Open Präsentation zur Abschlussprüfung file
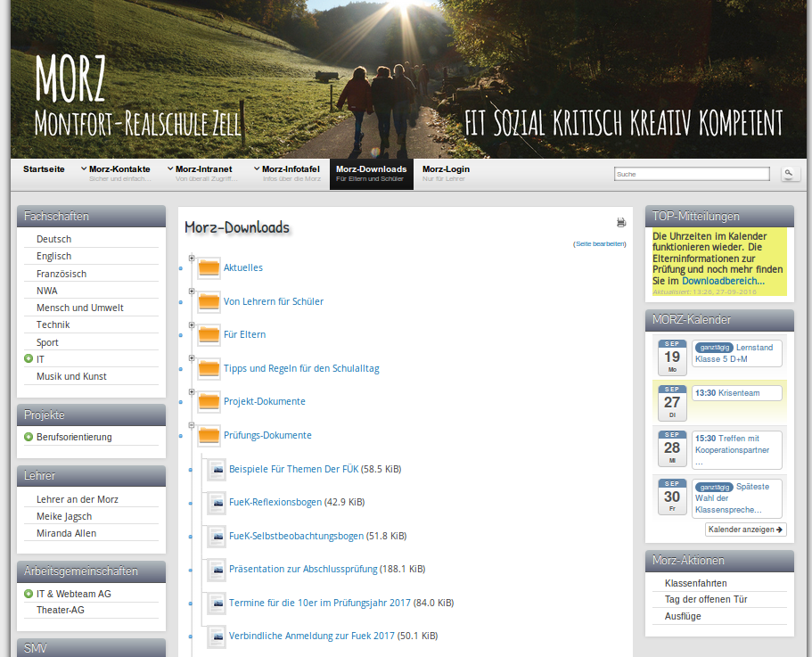Screen dimensions: 812x657 point(303,569)
